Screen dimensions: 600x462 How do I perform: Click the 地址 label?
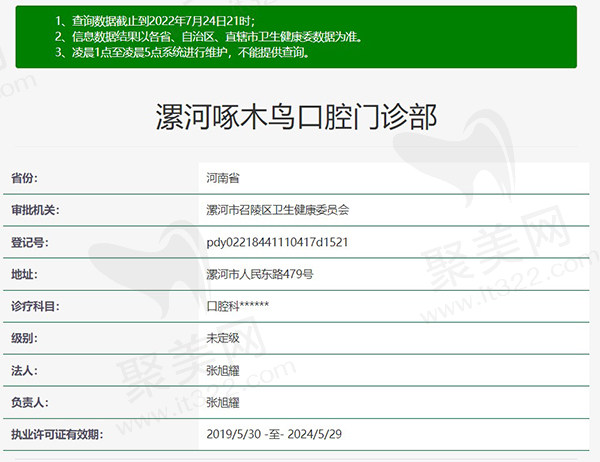(x=24, y=274)
